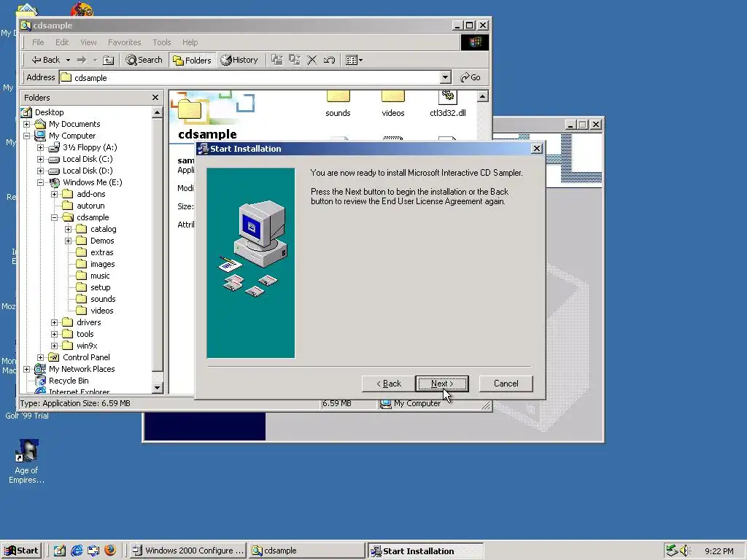Open the Tools menu
This screenshot has height=560, width=747.
click(161, 42)
